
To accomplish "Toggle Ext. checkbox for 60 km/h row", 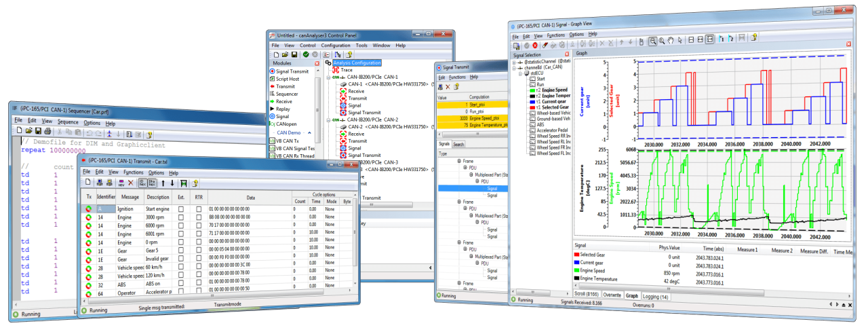I will pos(181,267).
